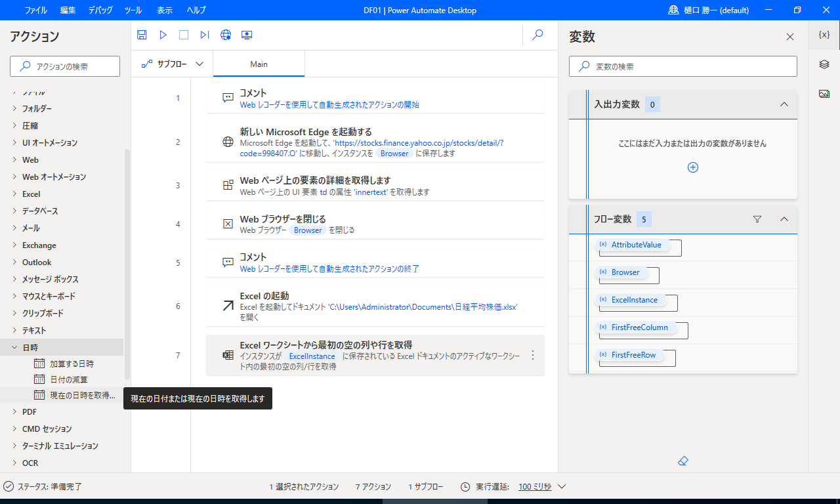Screen dimensions: 840x504
Task: Open the サブフロー dropdown
Action: point(172,64)
